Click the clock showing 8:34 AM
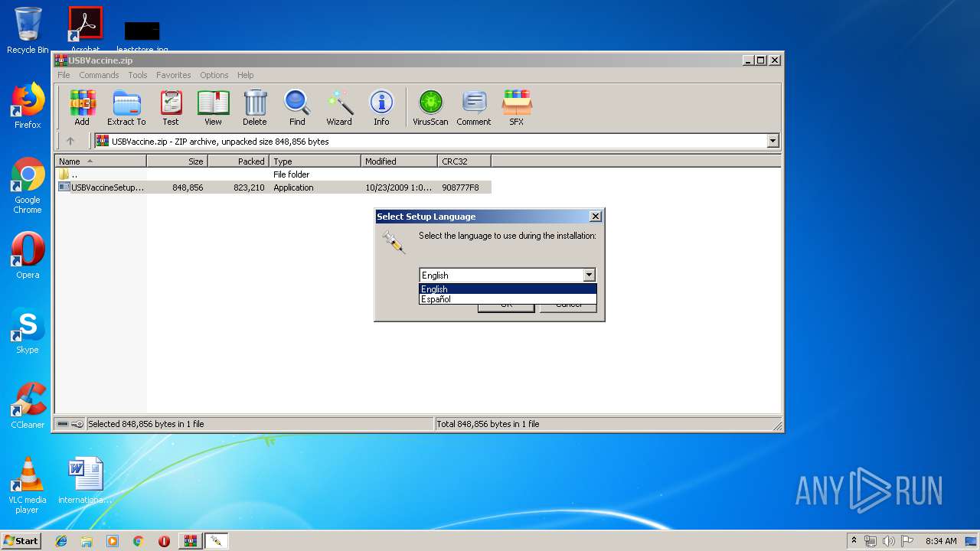 pos(940,541)
